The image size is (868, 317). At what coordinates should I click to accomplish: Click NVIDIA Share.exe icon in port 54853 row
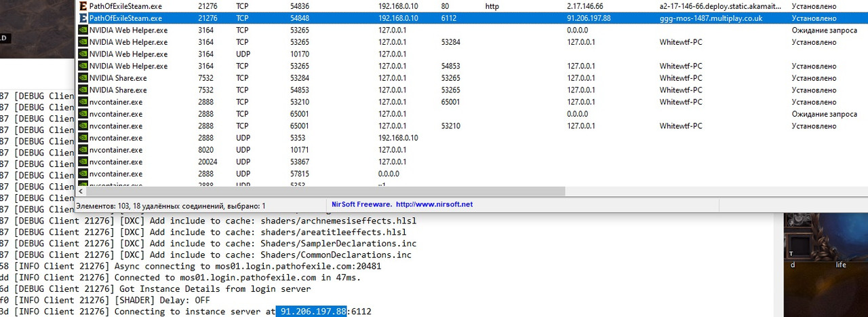coord(83,90)
